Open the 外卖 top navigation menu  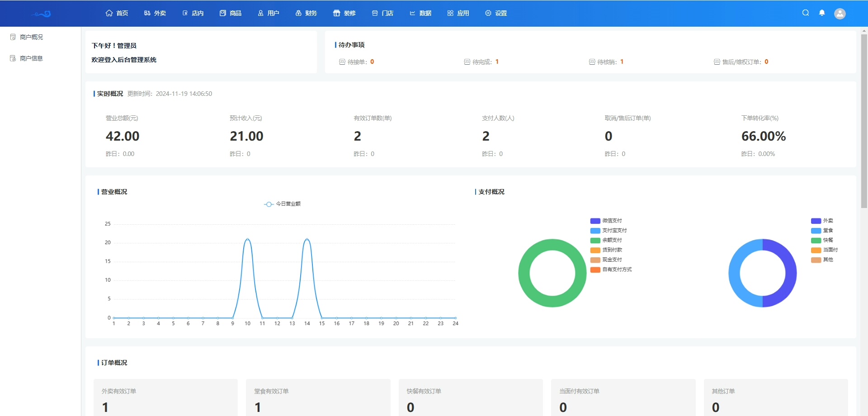click(x=155, y=13)
